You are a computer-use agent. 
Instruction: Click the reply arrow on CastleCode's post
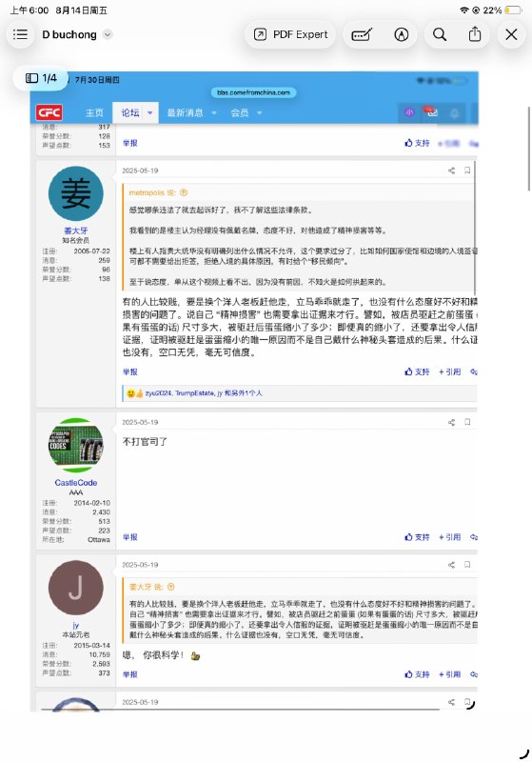pos(474,537)
